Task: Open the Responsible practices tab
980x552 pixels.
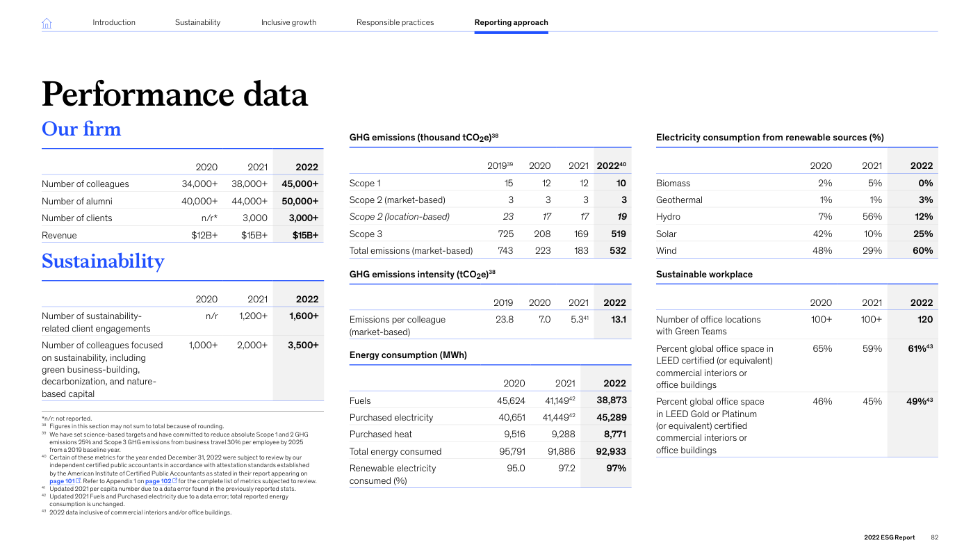Action: [x=395, y=22]
